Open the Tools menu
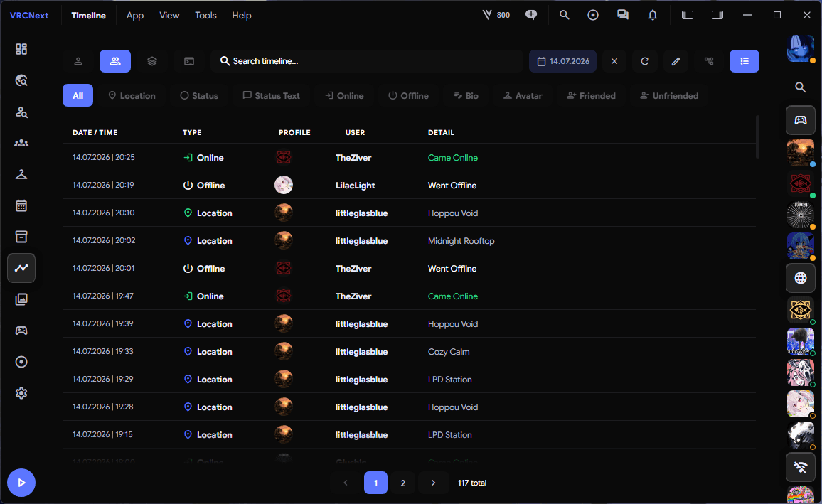This screenshot has height=504, width=822. [205, 15]
